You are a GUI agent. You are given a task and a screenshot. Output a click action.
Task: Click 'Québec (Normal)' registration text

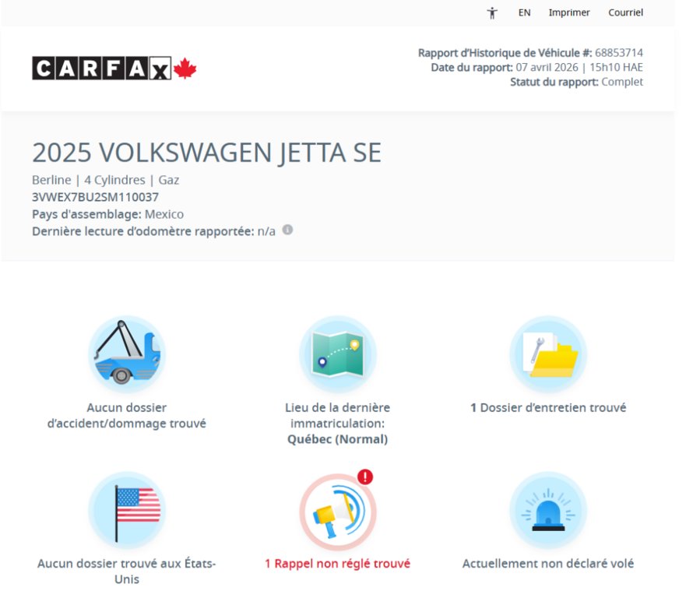[337, 439]
